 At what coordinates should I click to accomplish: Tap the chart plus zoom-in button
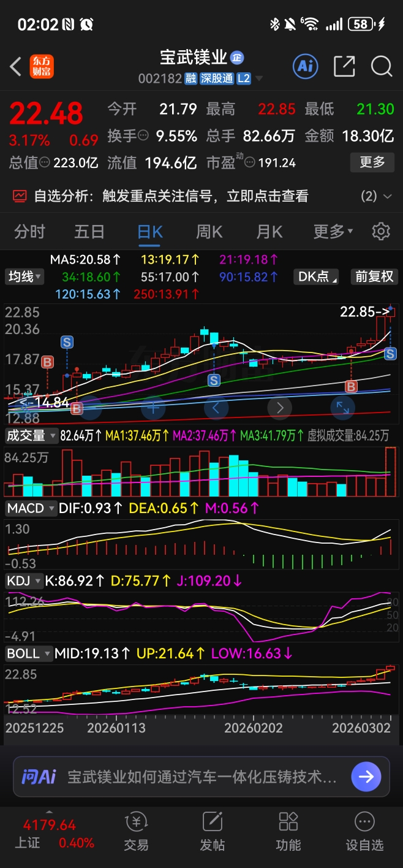pyautogui.click(x=153, y=407)
